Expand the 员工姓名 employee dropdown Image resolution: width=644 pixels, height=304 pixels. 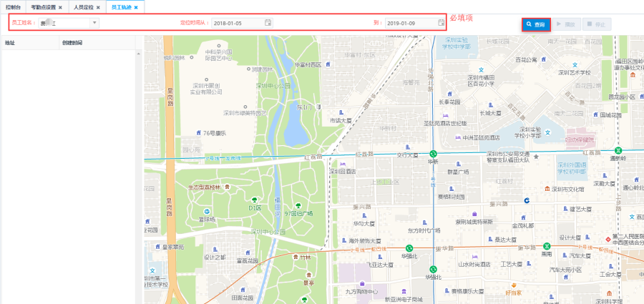94,23
